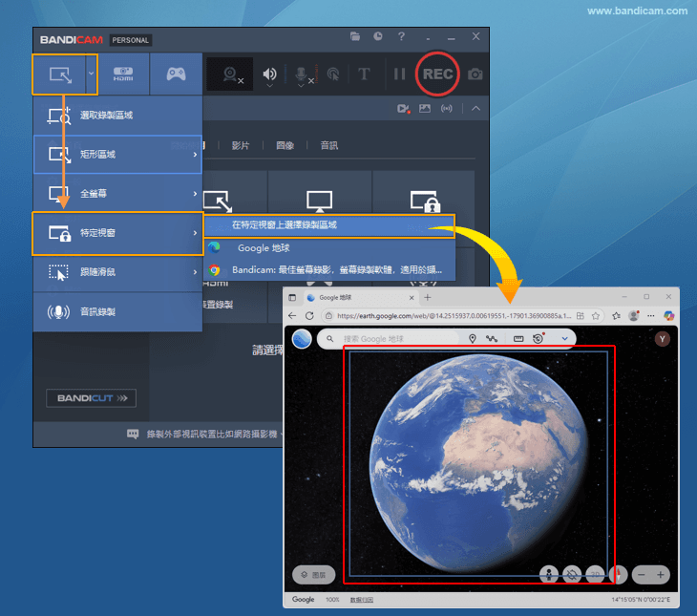Pick the Bandicam Chrome window from submenu
Image resolution: width=697 pixels, height=616 pixels.
329,270
